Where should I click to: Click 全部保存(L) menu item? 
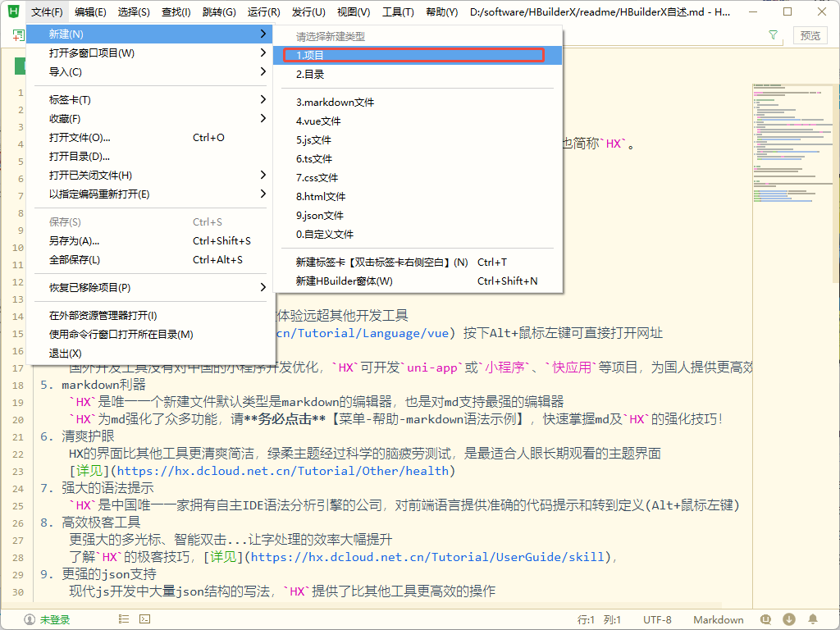click(151, 259)
